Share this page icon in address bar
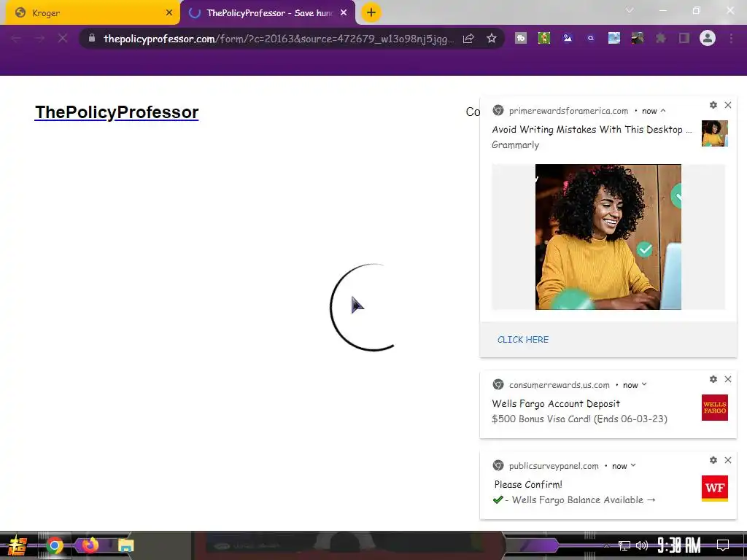The image size is (747, 560). coord(468,38)
